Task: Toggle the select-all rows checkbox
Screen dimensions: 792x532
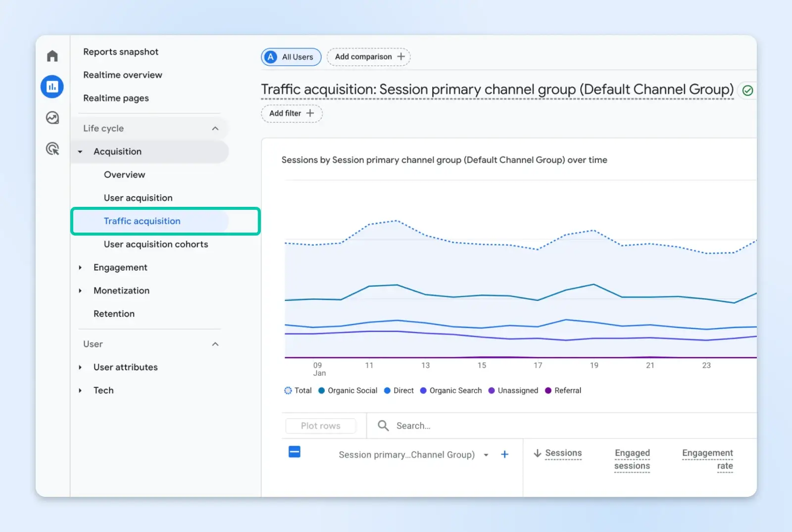Action: (x=295, y=452)
